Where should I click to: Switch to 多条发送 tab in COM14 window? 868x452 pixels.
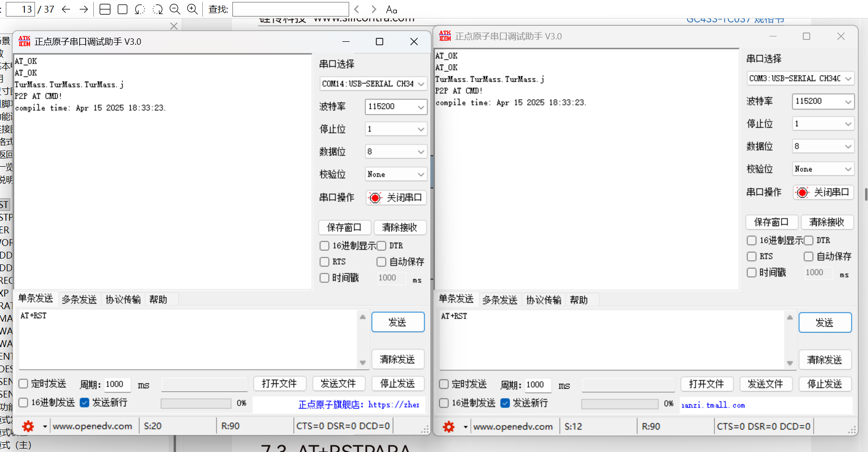coord(79,299)
